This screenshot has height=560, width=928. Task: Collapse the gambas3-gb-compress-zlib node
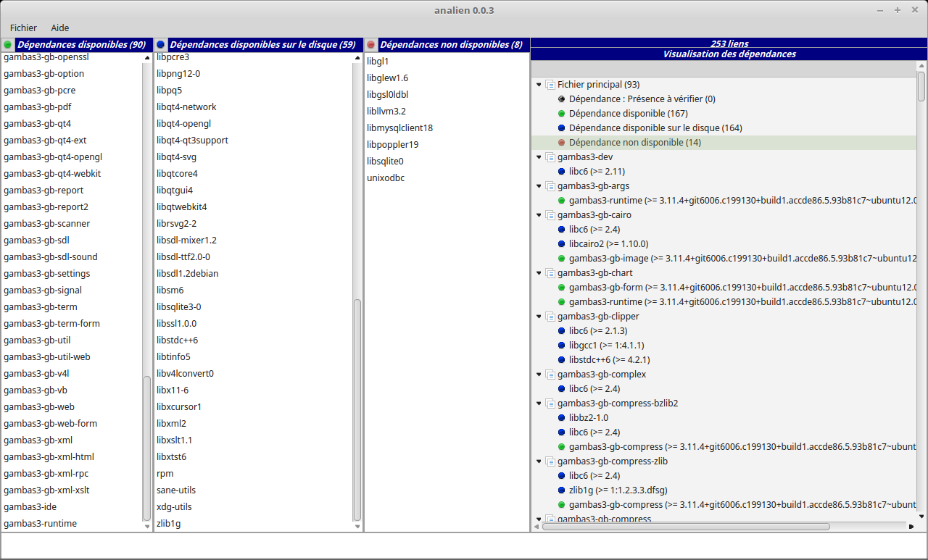pos(539,461)
